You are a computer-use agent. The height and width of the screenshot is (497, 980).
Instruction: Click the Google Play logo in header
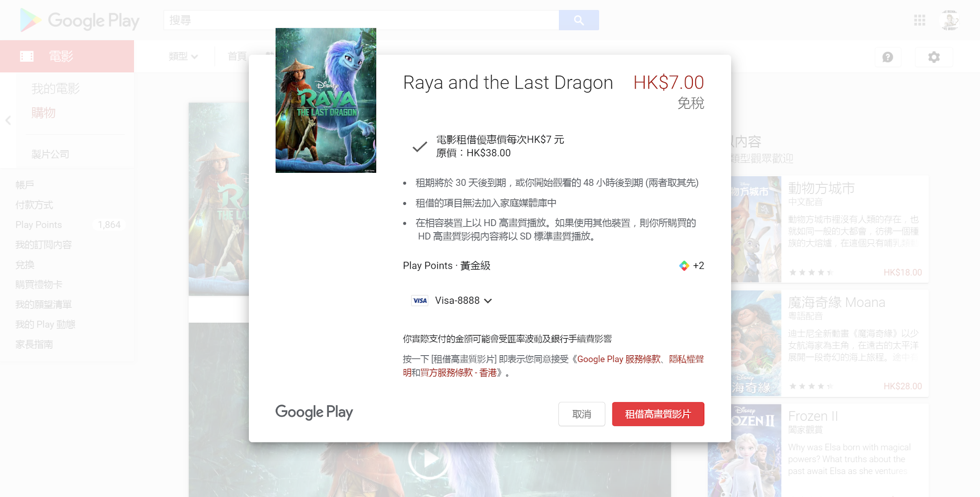[x=79, y=21]
